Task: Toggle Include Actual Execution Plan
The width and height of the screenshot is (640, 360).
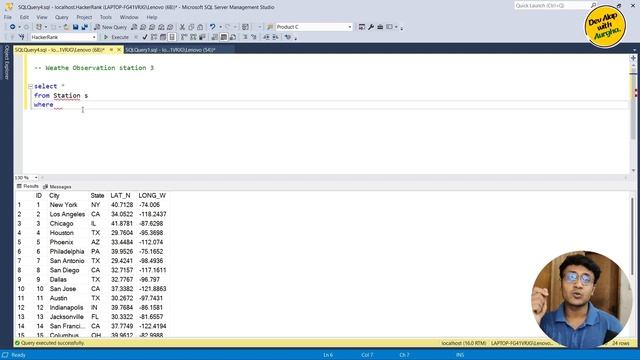Action: pos(184,37)
